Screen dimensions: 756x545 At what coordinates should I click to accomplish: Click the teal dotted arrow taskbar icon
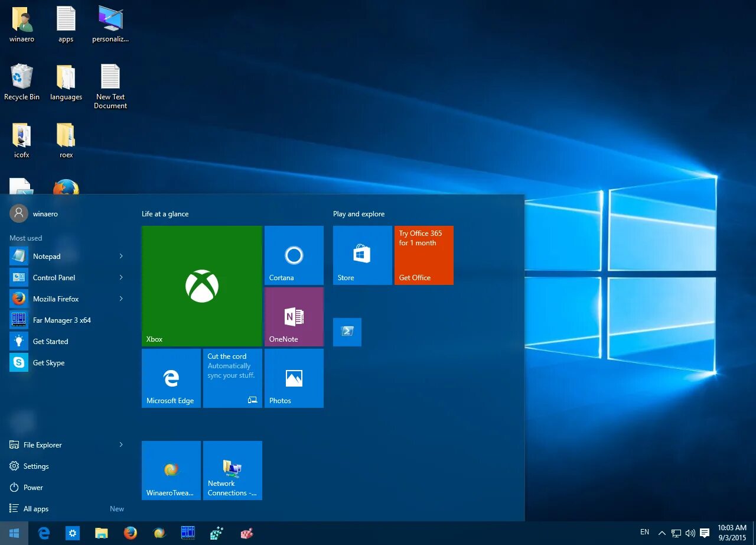[x=217, y=533]
